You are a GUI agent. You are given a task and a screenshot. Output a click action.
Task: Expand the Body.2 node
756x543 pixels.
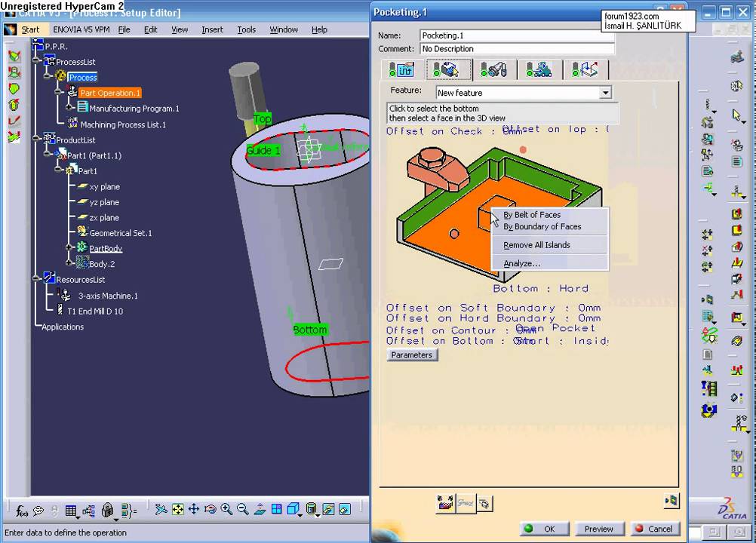[69, 263]
